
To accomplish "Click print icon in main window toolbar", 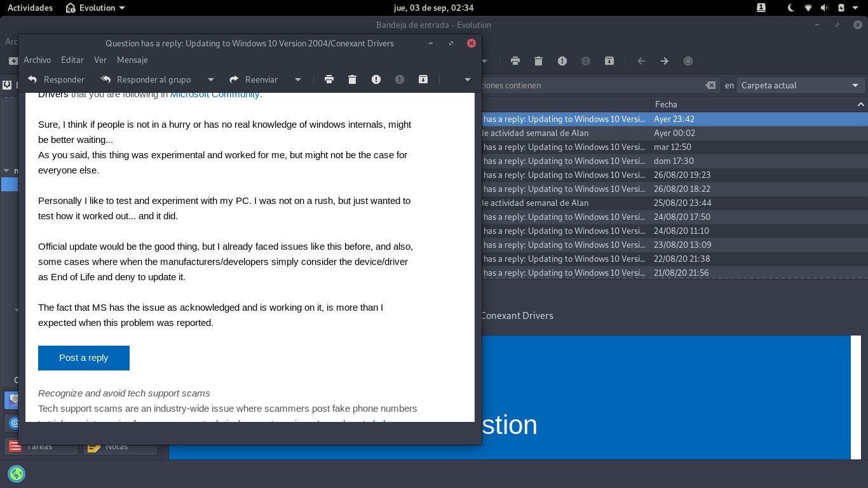I will coord(515,61).
